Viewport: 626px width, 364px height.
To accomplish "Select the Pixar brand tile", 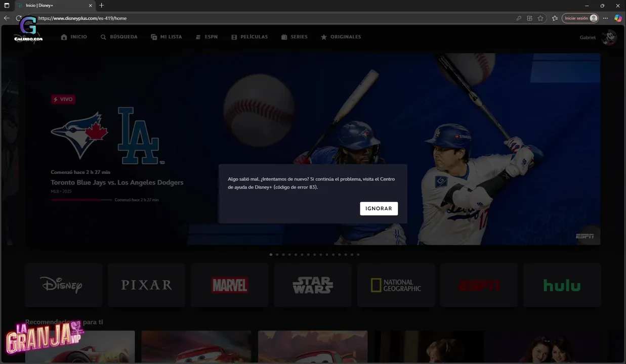I will coord(147,285).
